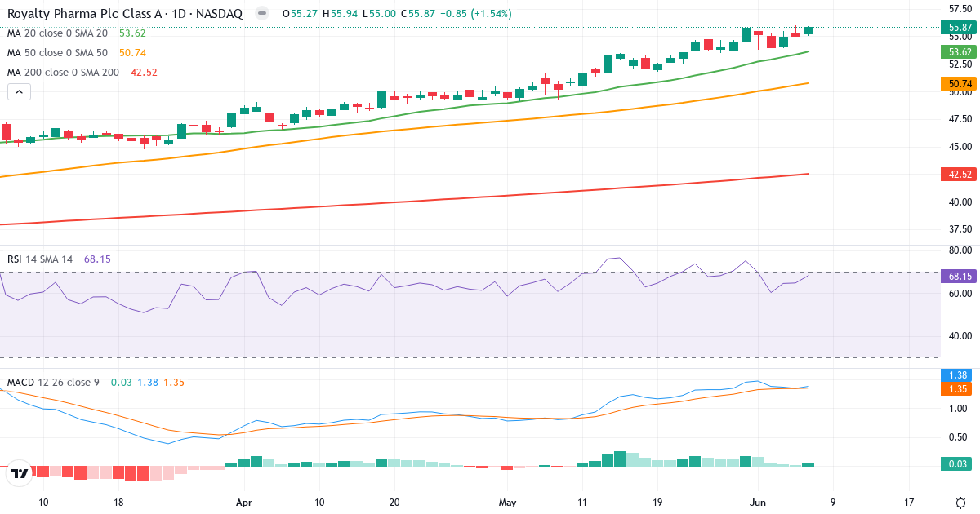Click the RSI 14 SMA 14 legend
Screen dimensions: 980x514
pyautogui.click(x=40, y=259)
